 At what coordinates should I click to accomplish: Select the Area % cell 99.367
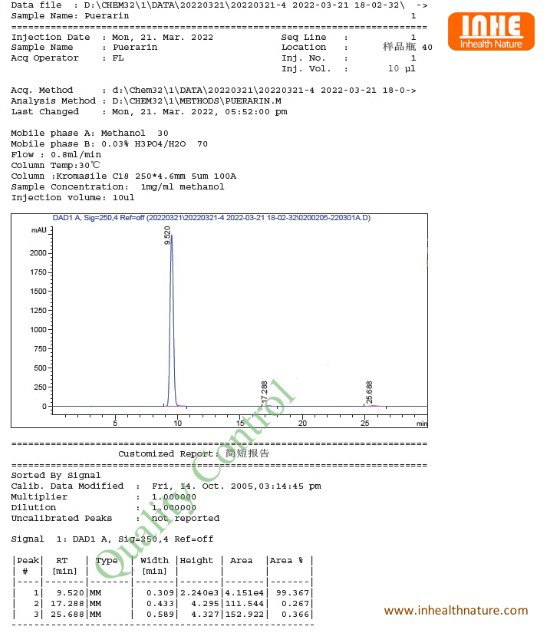tap(292, 593)
